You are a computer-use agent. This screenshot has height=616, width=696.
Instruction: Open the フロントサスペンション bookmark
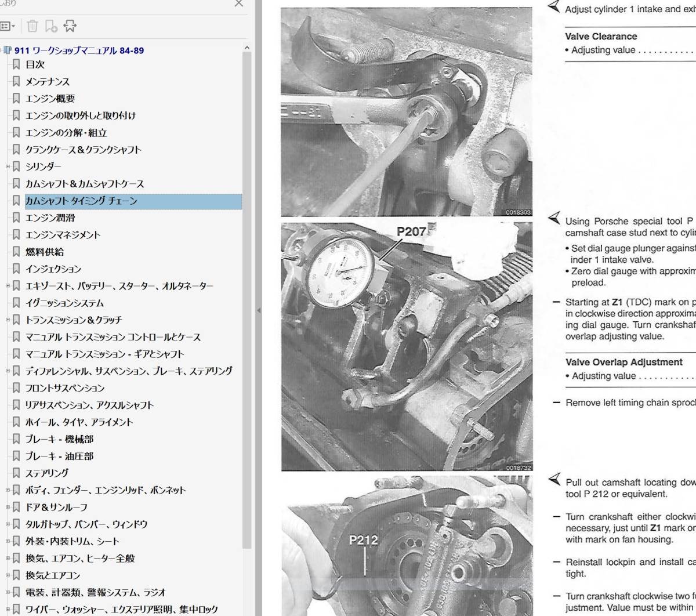pyautogui.click(x=65, y=388)
